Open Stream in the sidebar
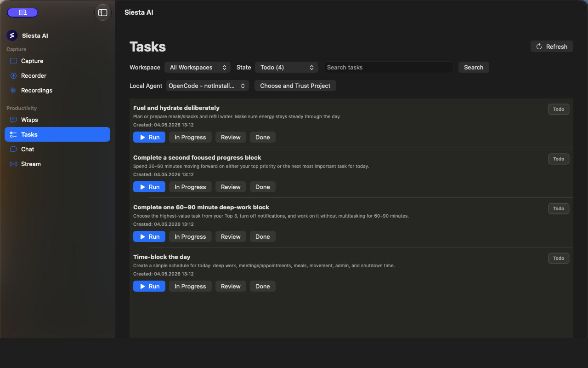The image size is (588, 368). pyautogui.click(x=57, y=164)
